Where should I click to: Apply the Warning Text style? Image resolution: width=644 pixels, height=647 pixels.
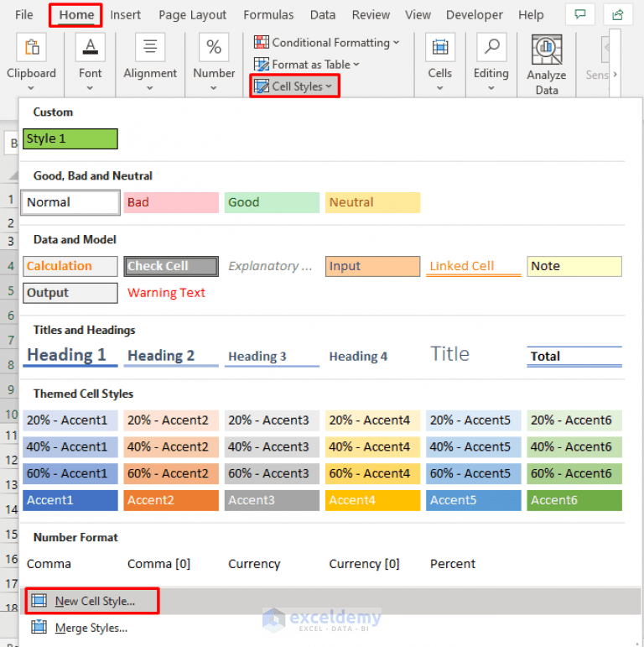[171, 293]
